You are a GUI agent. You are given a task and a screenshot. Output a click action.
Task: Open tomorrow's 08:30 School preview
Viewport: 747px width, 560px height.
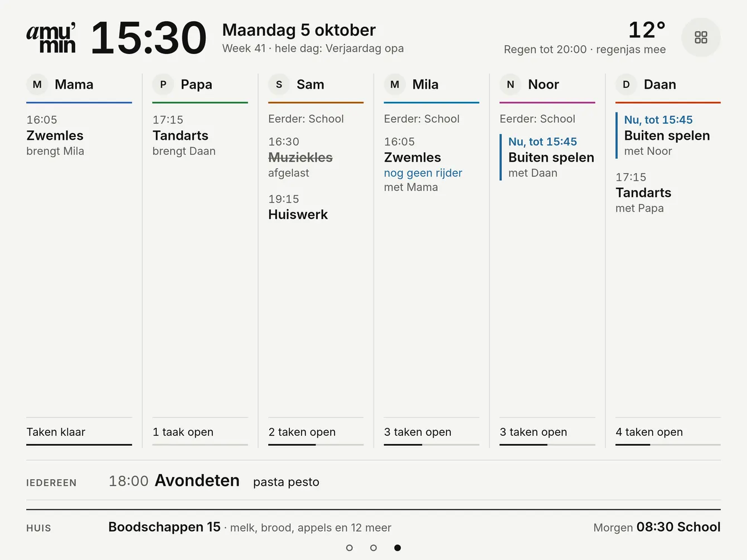click(657, 527)
